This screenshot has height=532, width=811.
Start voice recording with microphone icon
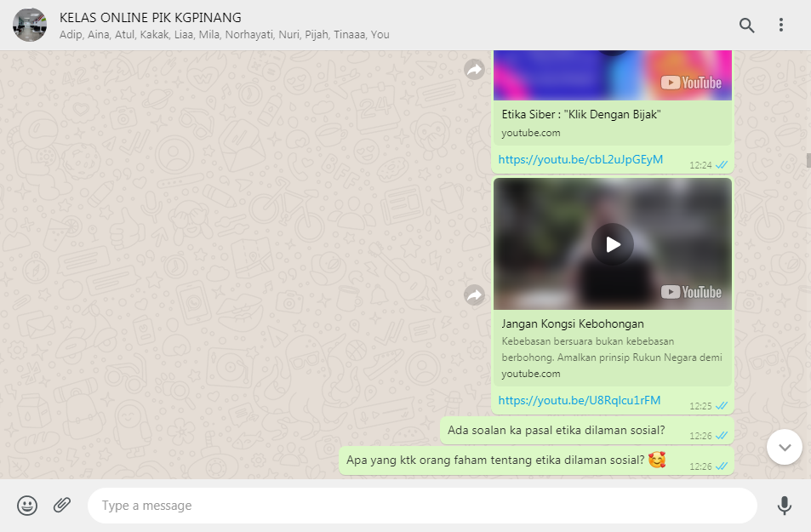click(784, 506)
